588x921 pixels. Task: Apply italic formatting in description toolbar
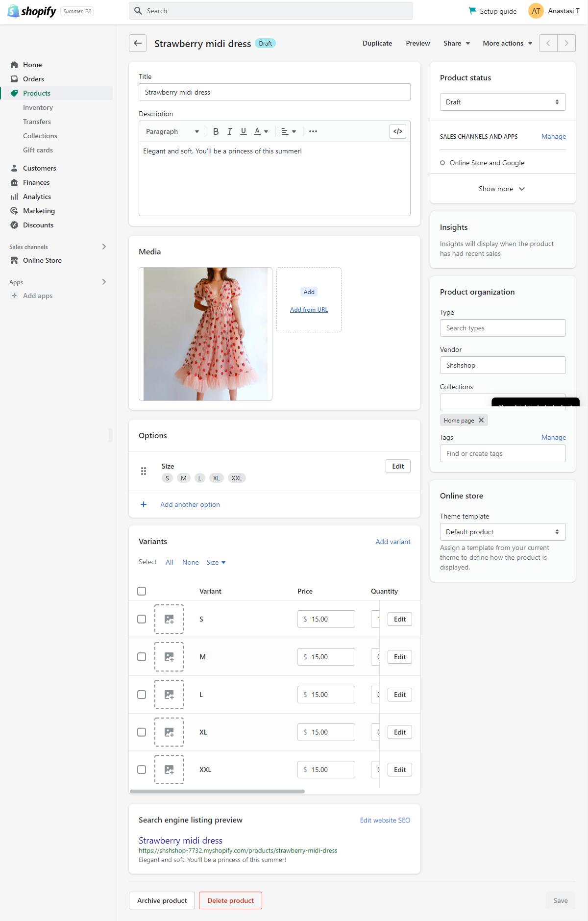[229, 131]
